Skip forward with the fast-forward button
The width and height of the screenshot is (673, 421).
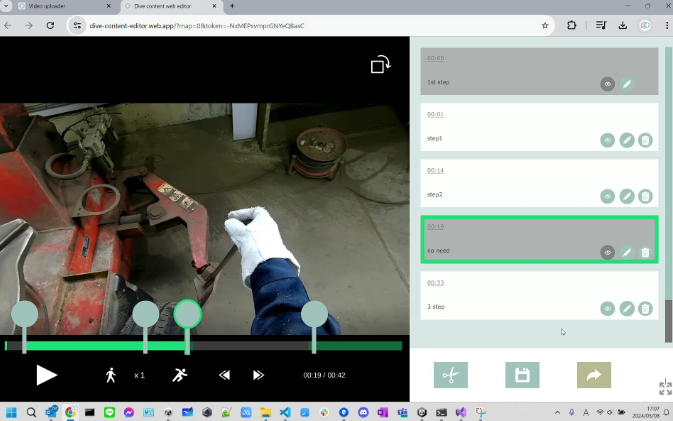tap(258, 375)
